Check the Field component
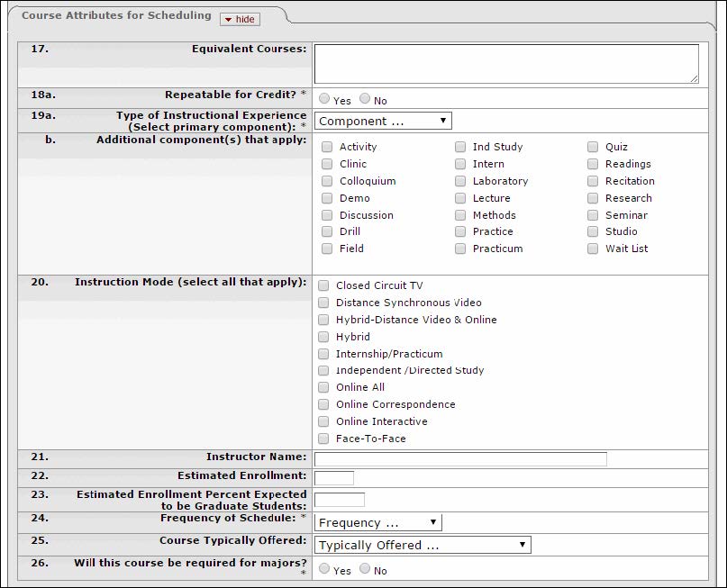Viewport: 727px width, 588px height. [x=327, y=249]
